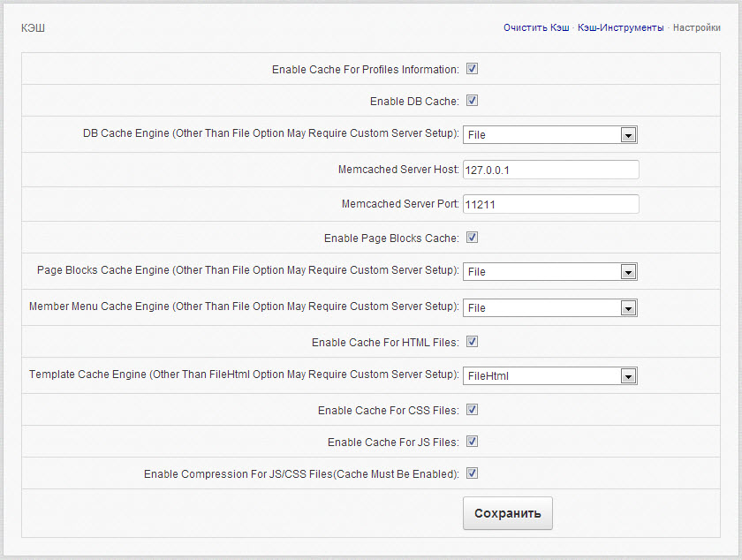Click the Enable DB Cache label text

click(413, 102)
